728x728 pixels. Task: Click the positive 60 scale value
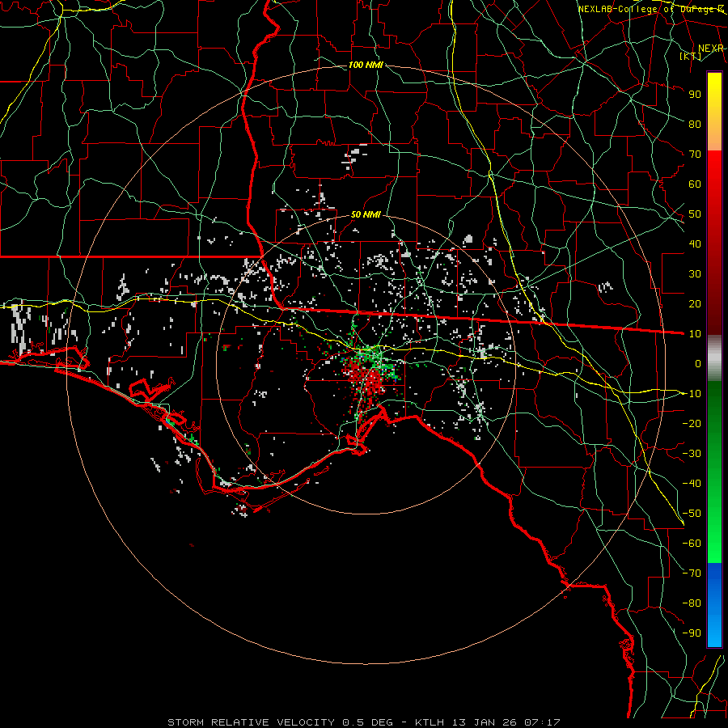coord(695,184)
